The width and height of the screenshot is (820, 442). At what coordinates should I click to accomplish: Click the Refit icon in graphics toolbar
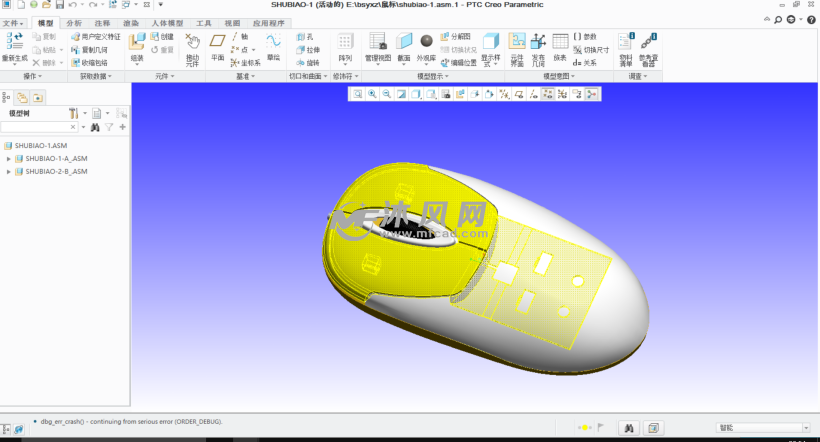point(357,94)
